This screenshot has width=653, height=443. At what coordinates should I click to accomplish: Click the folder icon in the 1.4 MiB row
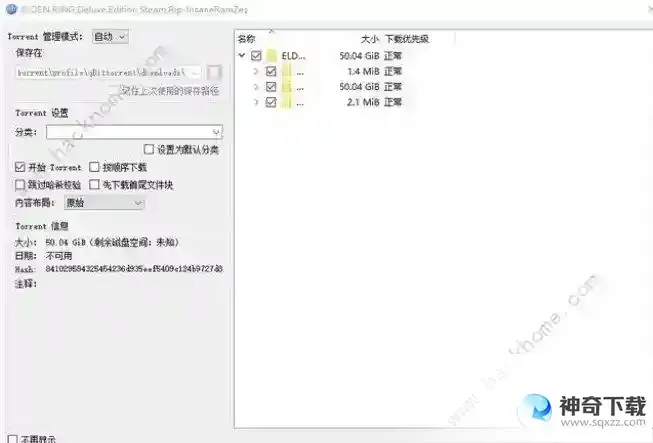pos(286,71)
